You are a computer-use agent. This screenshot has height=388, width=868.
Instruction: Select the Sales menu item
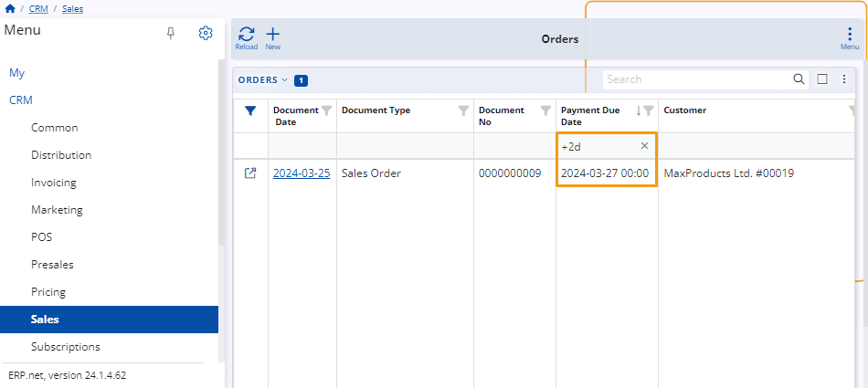[x=109, y=320]
